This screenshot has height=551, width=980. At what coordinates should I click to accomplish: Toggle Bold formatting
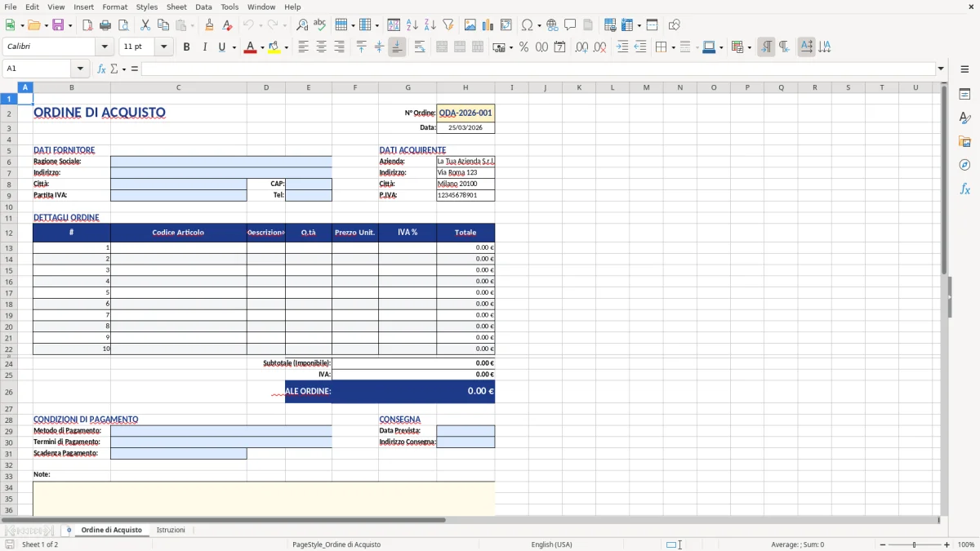(x=186, y=47)
